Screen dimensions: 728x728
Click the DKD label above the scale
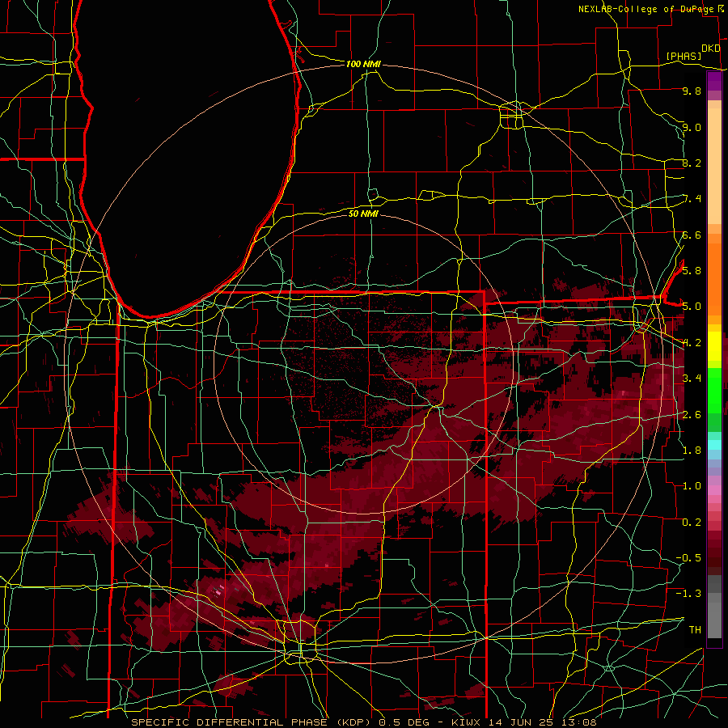point(711,49)
